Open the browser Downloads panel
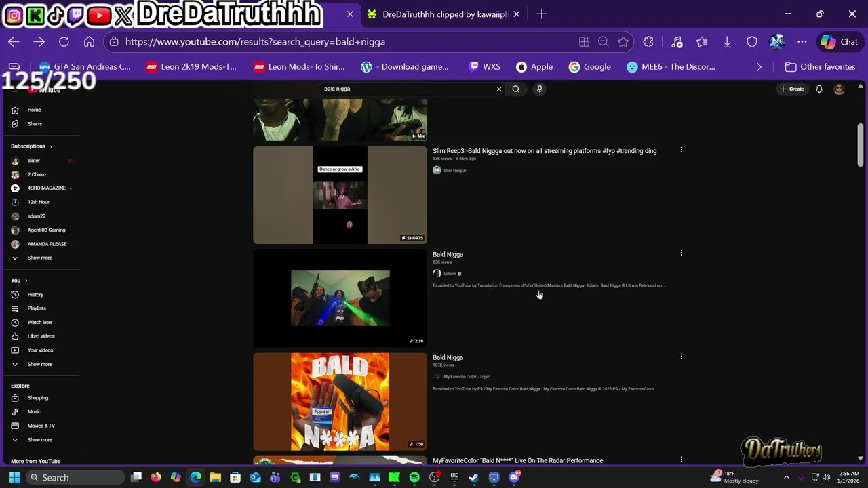Viewport: 868px width, 488px height. pyautogui.click(x=727, y=42)
